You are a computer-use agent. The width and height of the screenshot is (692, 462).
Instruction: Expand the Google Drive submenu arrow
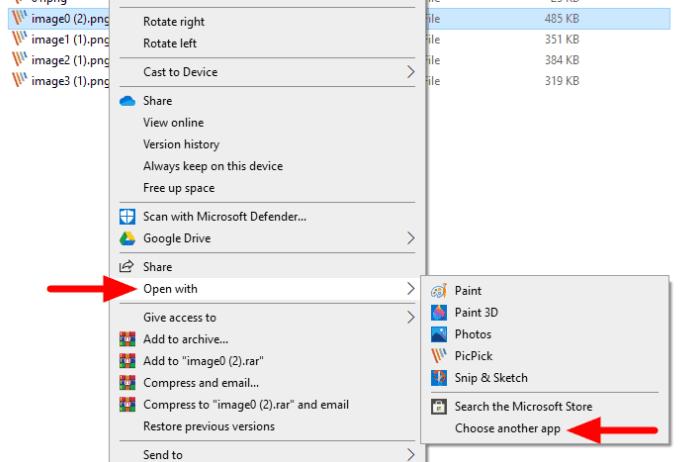tap(410, 239)
